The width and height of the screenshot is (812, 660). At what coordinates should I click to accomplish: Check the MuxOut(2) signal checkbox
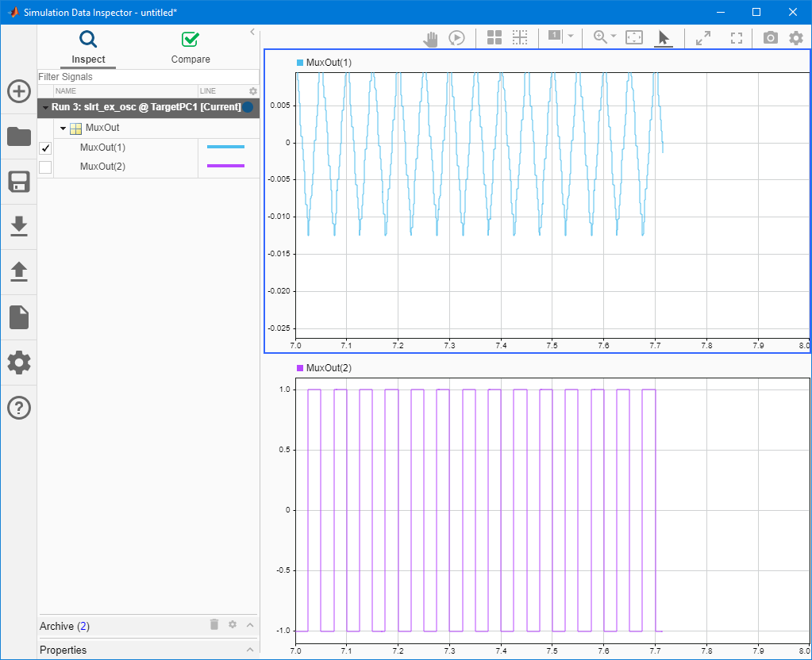point(45,167)
